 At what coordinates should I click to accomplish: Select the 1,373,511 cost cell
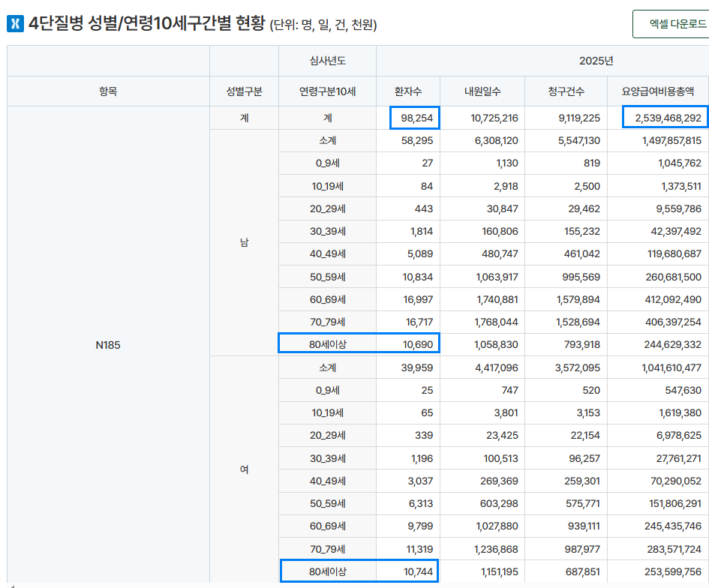658,186
